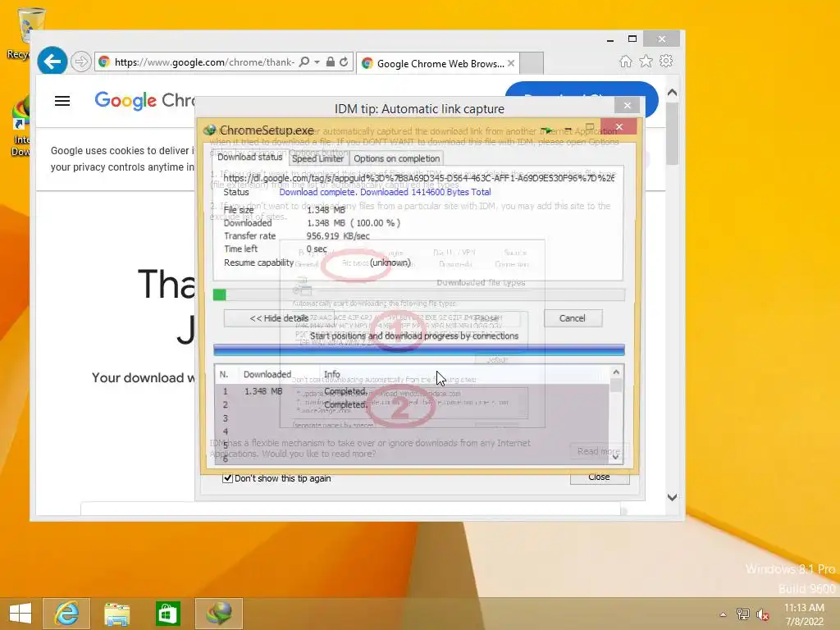
Task: Click the refresh icon in address bar
Action: 344,62
